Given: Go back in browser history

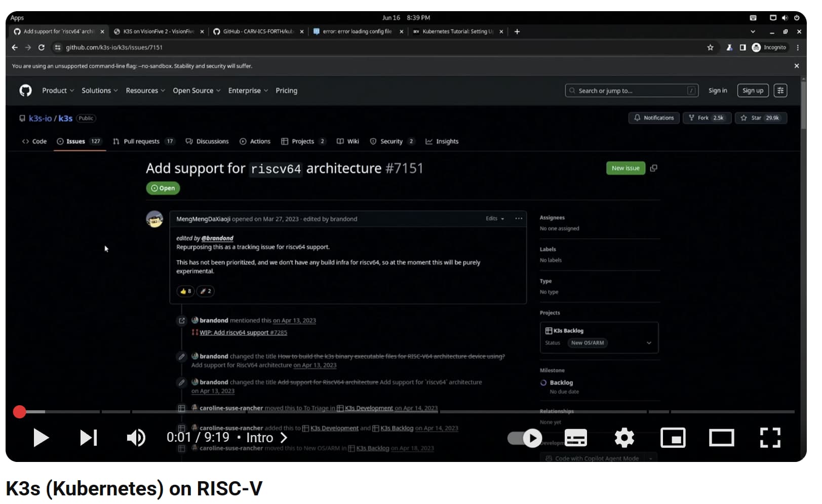Looking at the screenshot, I should point(15,47).
